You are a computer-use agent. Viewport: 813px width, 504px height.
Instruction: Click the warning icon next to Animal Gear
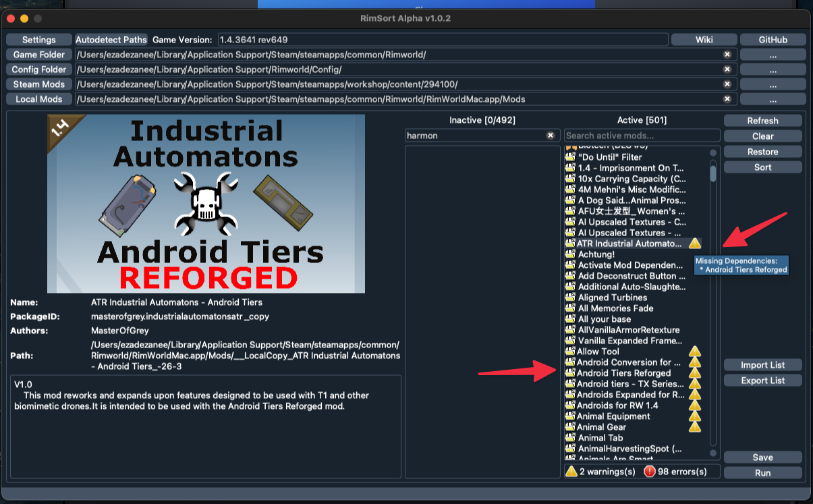pyautogui.click(x=694, y=427)
